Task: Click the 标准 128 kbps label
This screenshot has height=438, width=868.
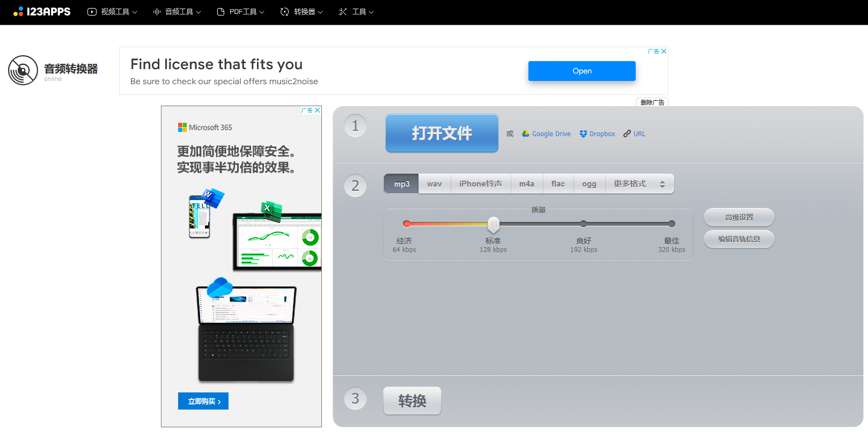Action: point(493,245)
